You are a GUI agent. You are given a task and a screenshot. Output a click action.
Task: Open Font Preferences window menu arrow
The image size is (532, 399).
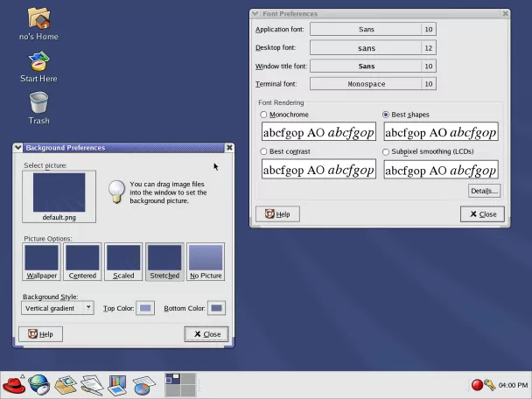255,14
